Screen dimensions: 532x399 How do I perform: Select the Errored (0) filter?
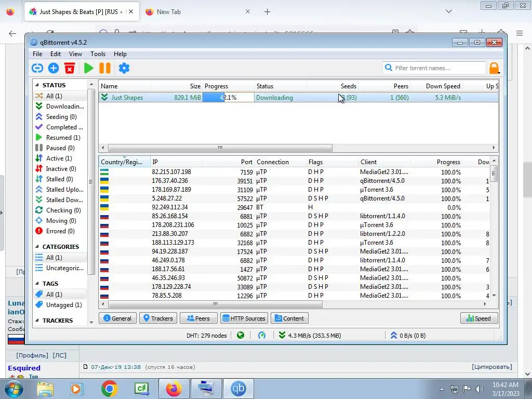(x=60, y=231)
